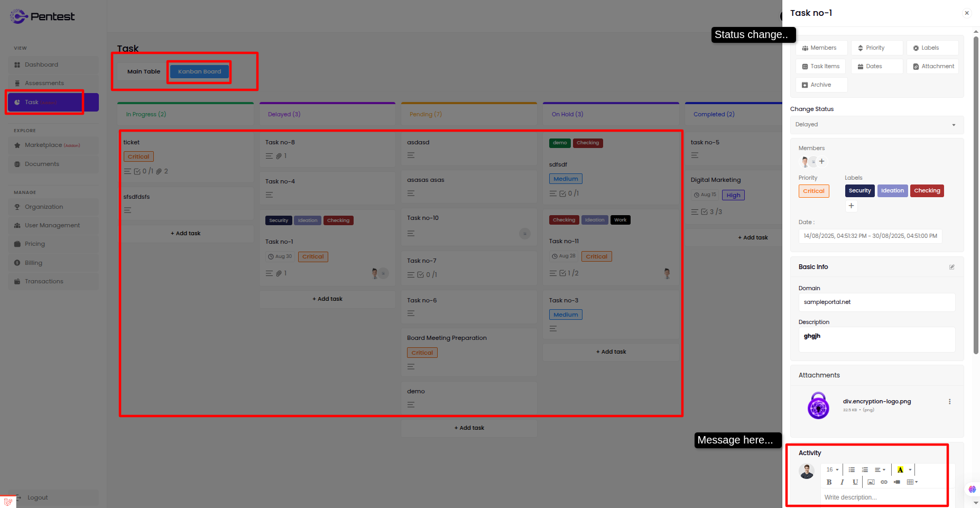Toggle bold formatting in Activity editor
Image resolution: width=980 pixels, height=508 pixels.
(829, 482)
